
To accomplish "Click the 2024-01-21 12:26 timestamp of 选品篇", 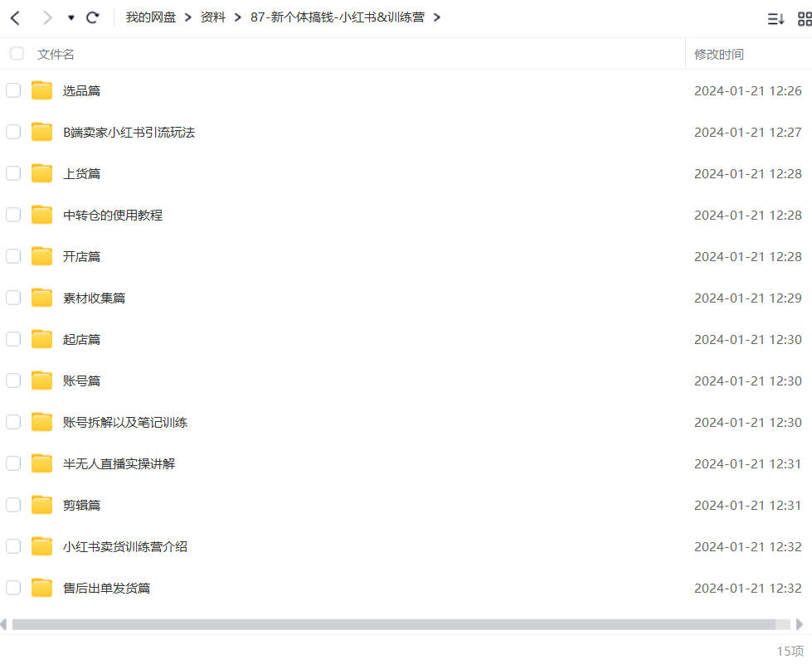I will pyautogui.click(x=748, y=91).
